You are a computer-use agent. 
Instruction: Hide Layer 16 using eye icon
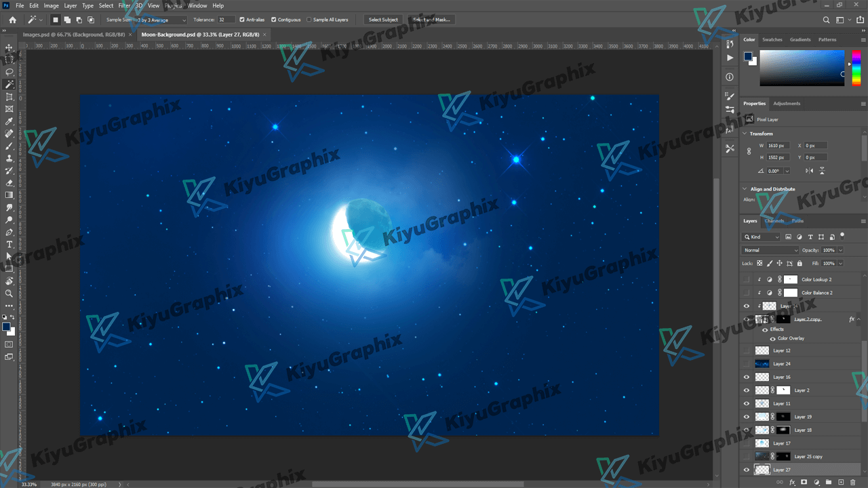[747, 377]
